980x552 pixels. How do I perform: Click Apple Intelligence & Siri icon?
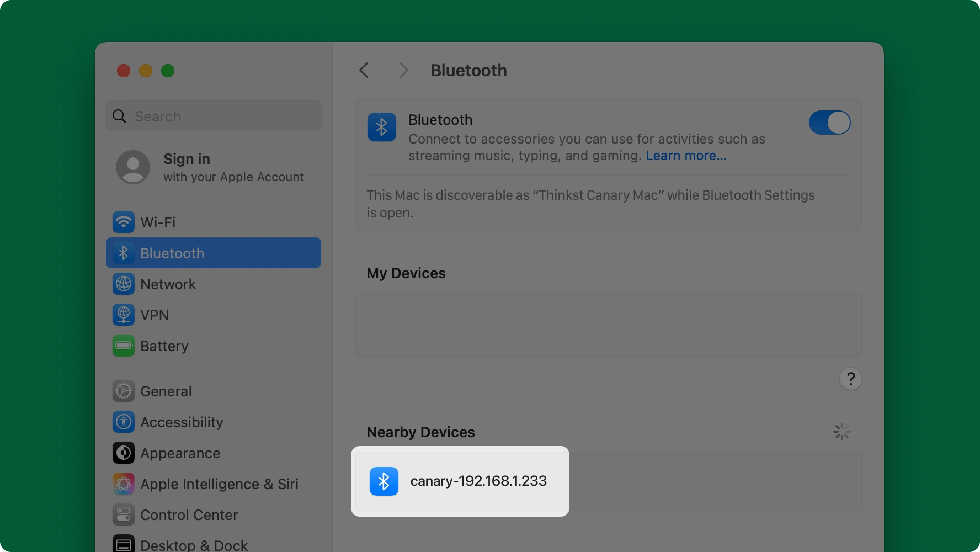tap(124, 484)
